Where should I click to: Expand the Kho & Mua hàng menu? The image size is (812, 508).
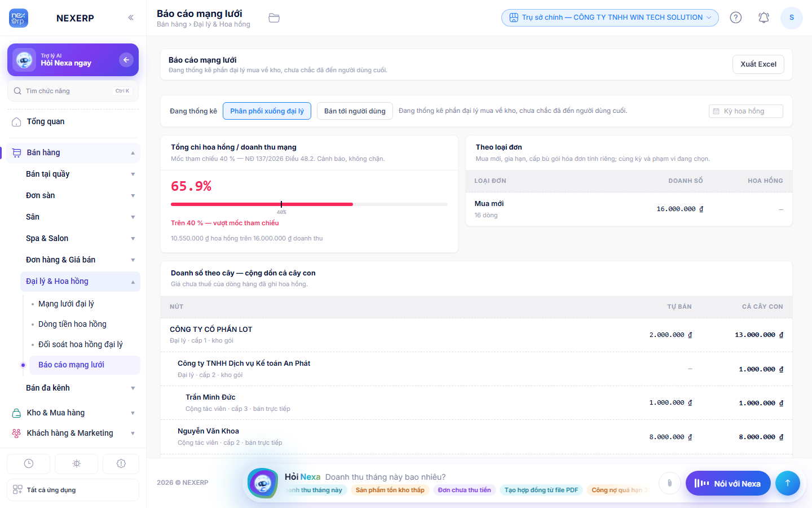click(x=133, y=413)
